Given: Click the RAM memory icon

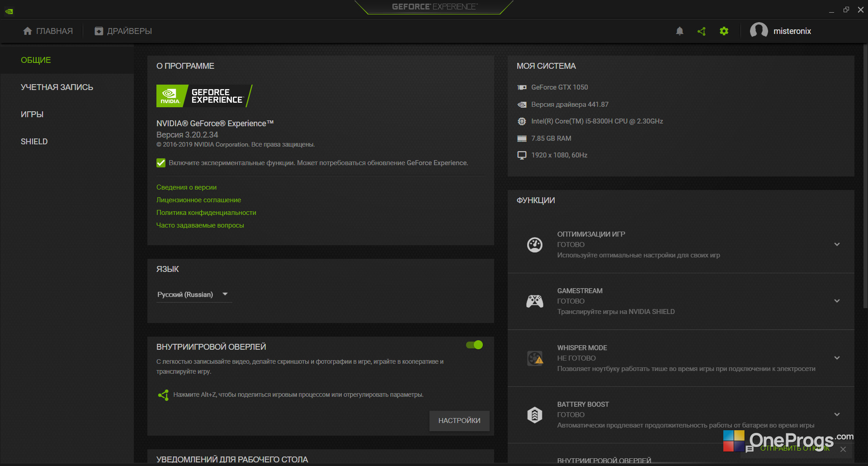Looking at the screenshot, I should [x=522, y=138].
